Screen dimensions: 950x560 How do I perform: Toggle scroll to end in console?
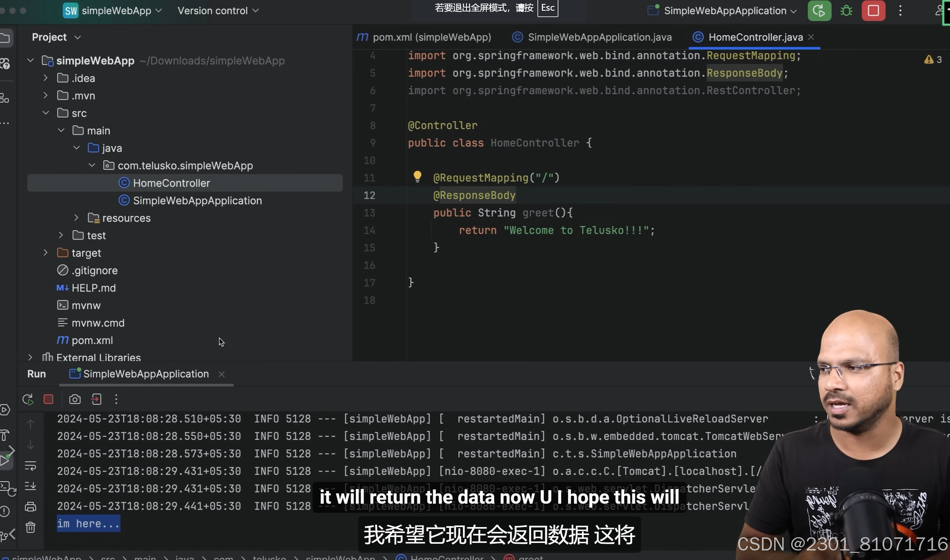31,486
